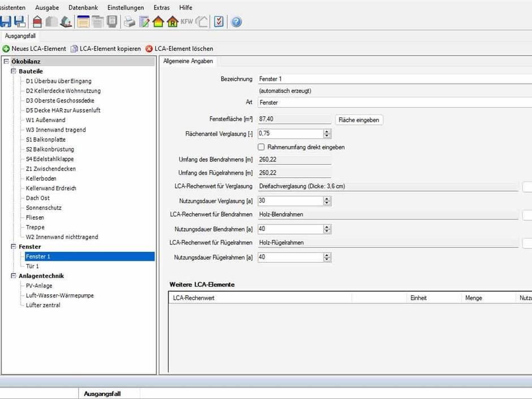Collapse the Fenster tree group
The height and width of the screenshot is (399, 532).
pos(14,247)
